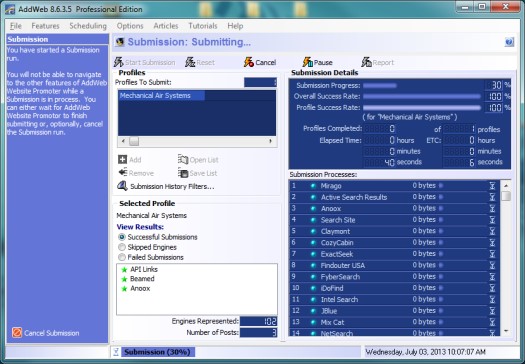This screenshot has height=364, width=525.
Task: Click Profiles To Submit count field
Action: (x=260, y=82)
